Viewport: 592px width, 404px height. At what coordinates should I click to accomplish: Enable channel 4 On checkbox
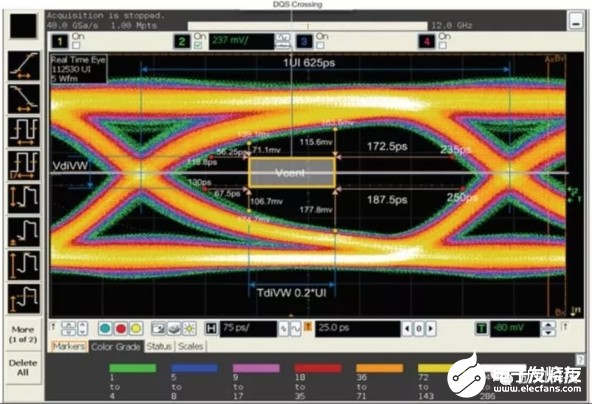[x=442, y=46]
